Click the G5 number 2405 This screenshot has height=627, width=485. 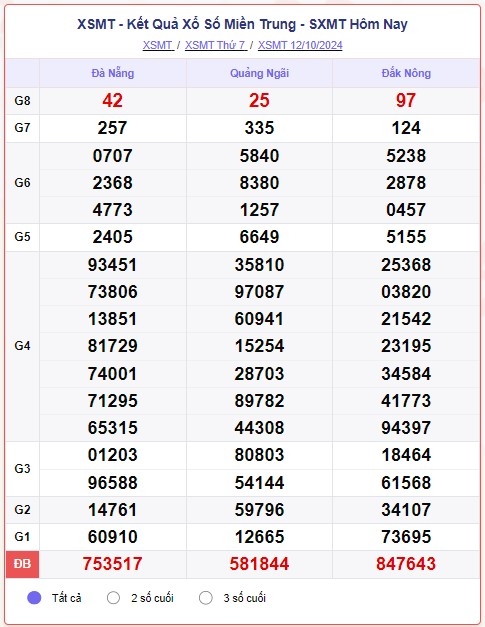click(112, 237)
